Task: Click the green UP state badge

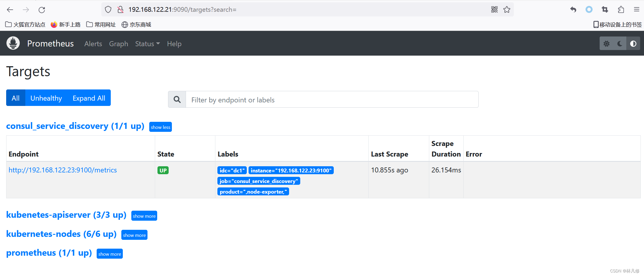Action: pos(163,170)
